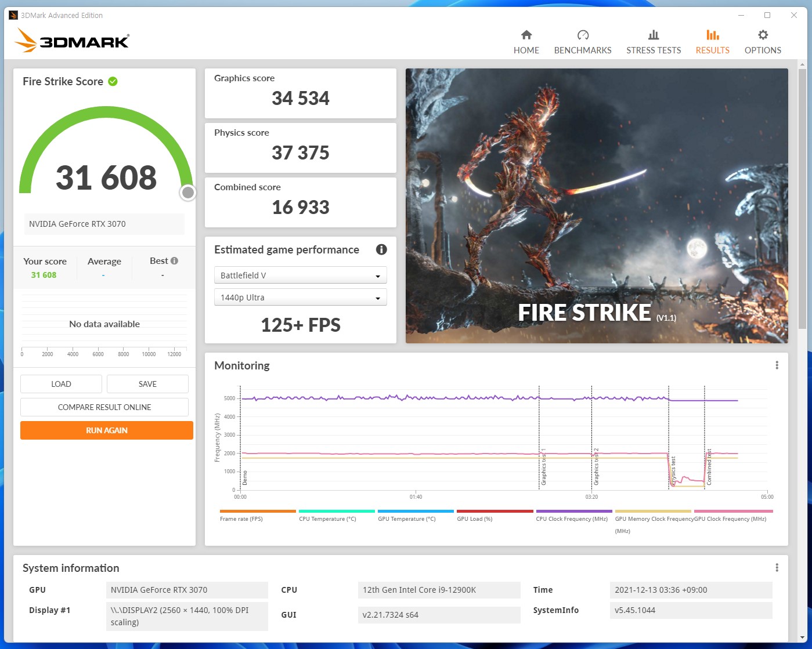Click the SAVE button
This screenshot has height=649, width=812.
pyautogui.click(x=147, y=384)
